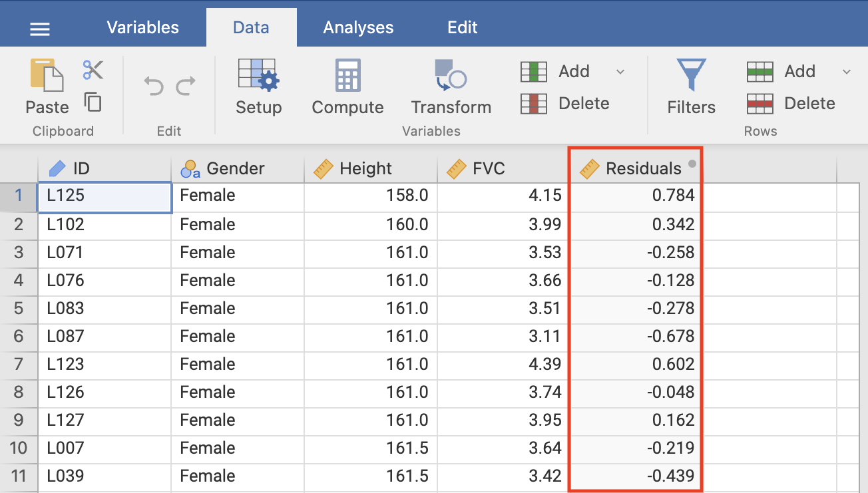This screenshot has height=493, width=868.
Task: Open Transform variable tool
Action: [x=451, y=86]
